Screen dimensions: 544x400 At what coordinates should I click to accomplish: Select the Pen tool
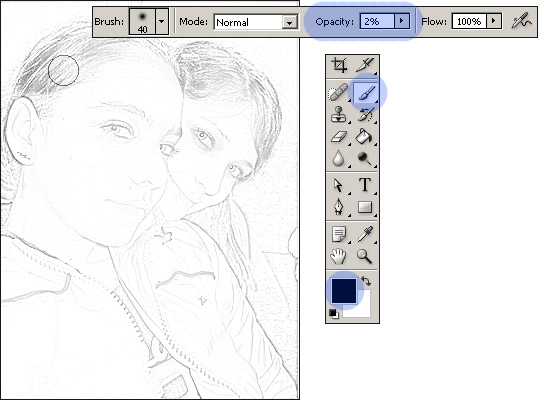pos(339,207)
